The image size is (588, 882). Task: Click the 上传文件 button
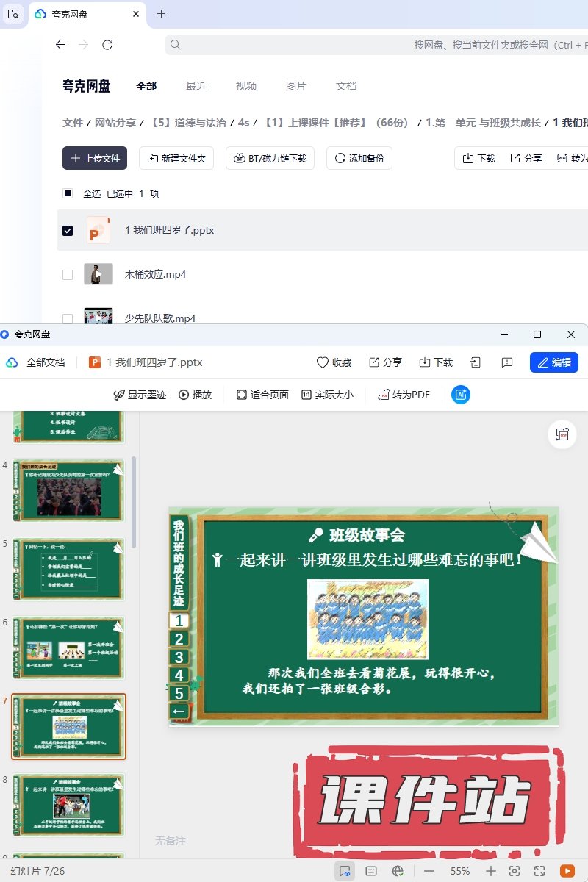95,158
